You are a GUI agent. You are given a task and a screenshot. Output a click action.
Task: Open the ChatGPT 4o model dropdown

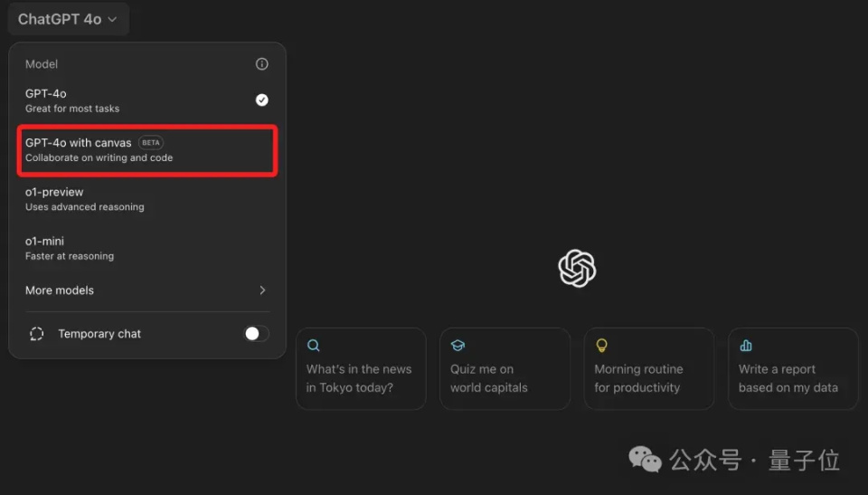(68, 19)
